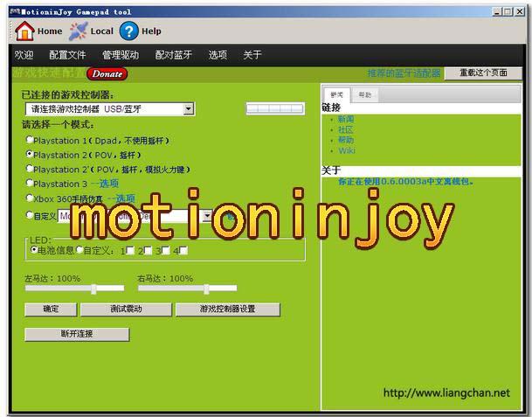Viewport: 532px width, 417px height.
Task: Check LED checkbox 3
Action: click(x=166, y=251)
